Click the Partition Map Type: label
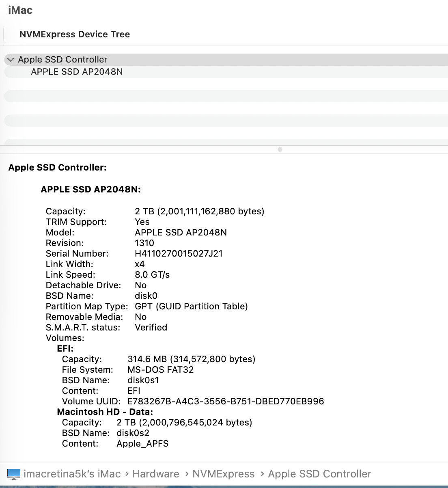The height and width of the screenshot is (488, 448). (87, 307)
